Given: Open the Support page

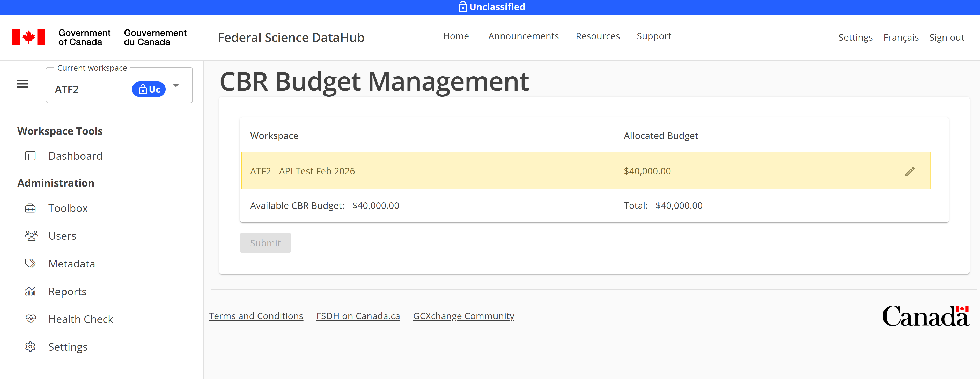Looking at the screenshot, I should [654, 36].
